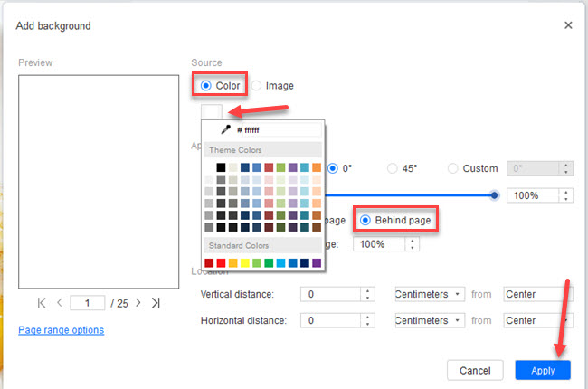Image resolution: width=588 pixels, height=389 pixels.
Task: Go to the previous preview page
Action: [x=59, y=302]
